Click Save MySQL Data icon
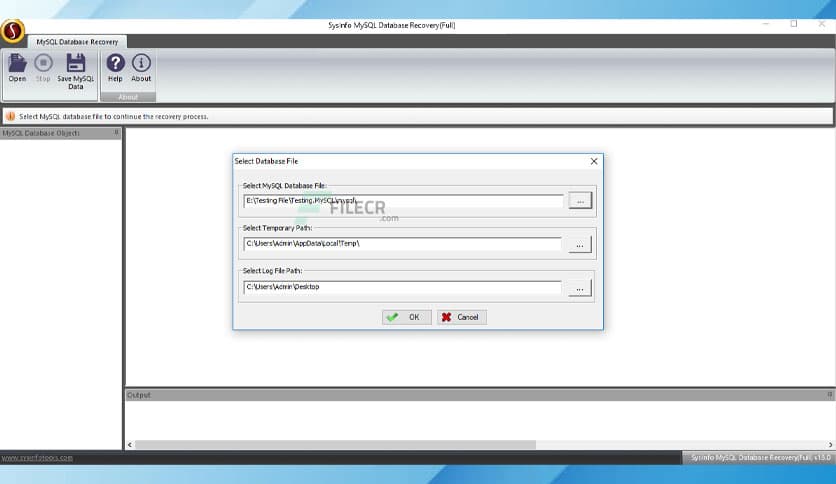The image size is (836, 484). [75, 71]
